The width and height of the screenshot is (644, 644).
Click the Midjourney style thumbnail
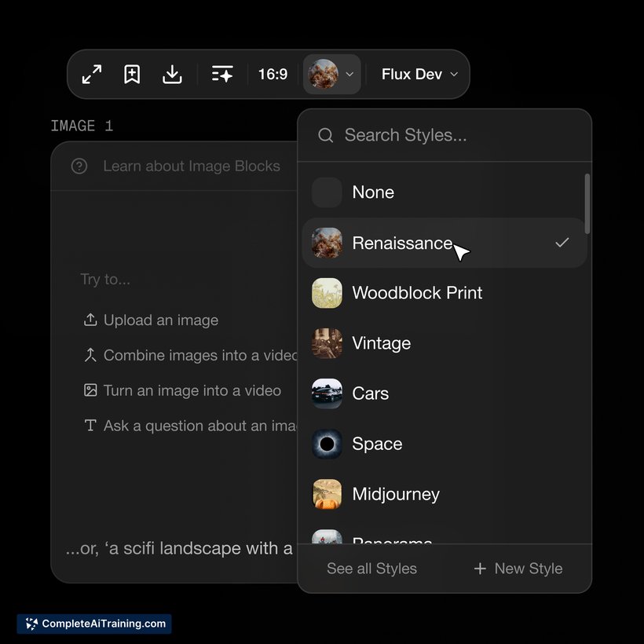point(327,494)
